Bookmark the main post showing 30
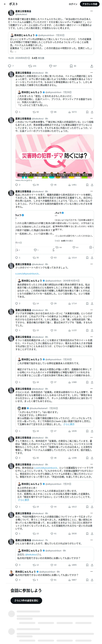 pos(73,66)
